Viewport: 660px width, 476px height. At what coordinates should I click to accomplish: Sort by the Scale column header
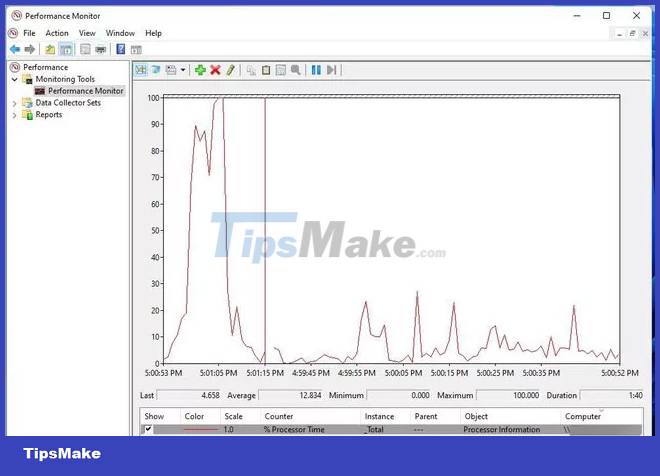[233, 416]
